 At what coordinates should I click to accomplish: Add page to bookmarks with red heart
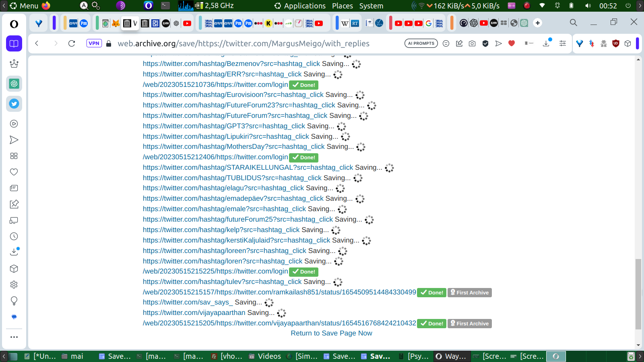[512, 43]
